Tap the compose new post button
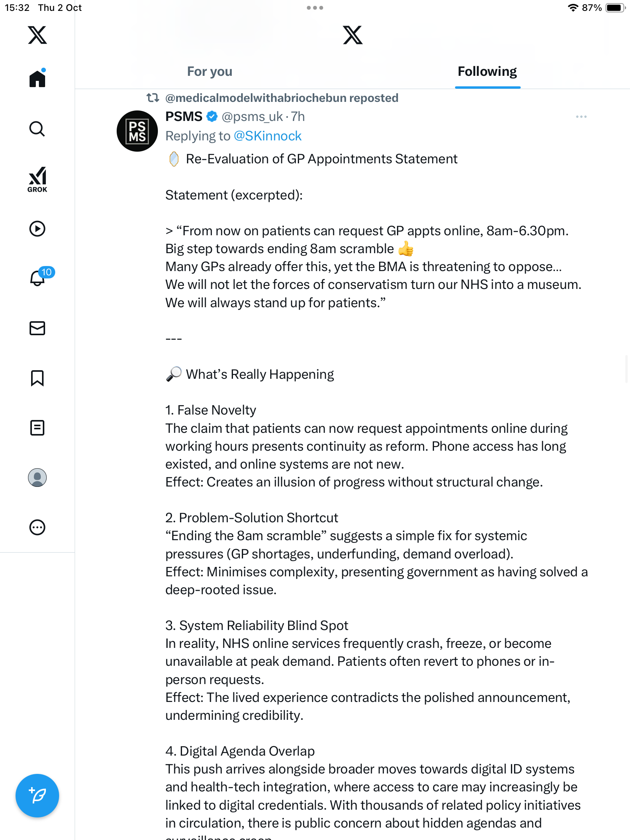 (x=37, y=796)
